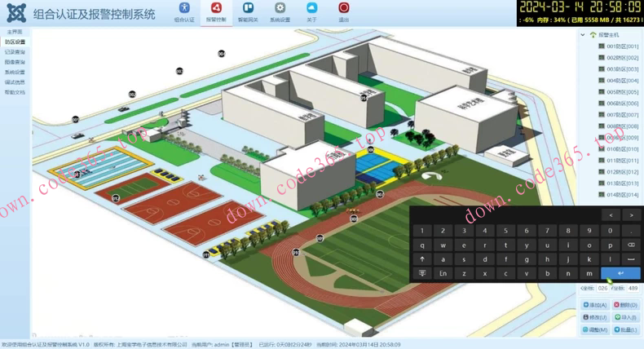Click the 修改(U) button

(595, 317)
